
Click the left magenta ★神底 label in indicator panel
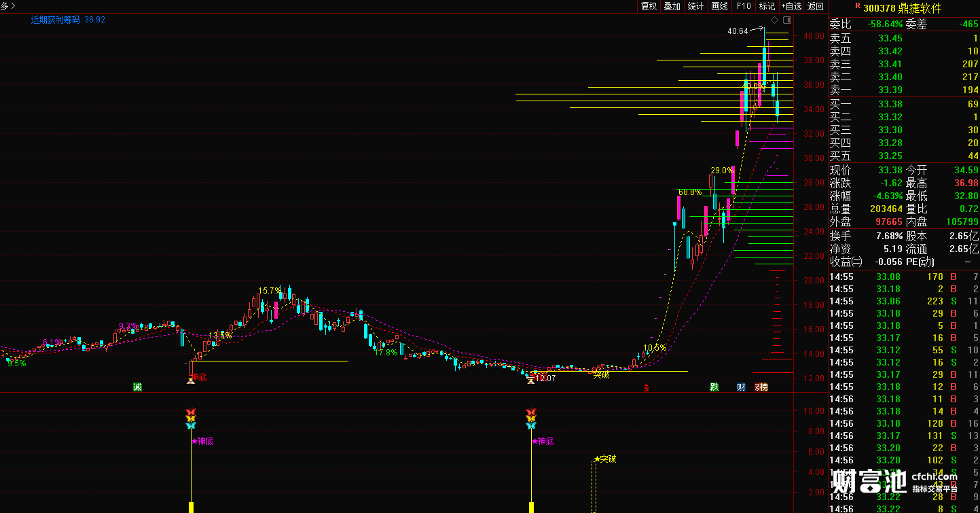coord(202,441)
